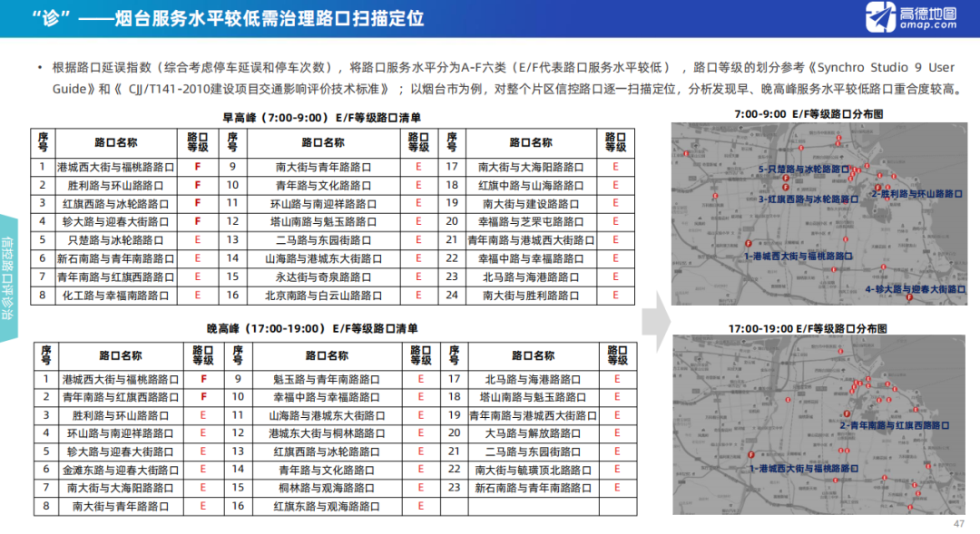Viewport: 980px width, 534px height.
Task: Select the cell 永达街与奇泉路路口
Action: [324, 277]
